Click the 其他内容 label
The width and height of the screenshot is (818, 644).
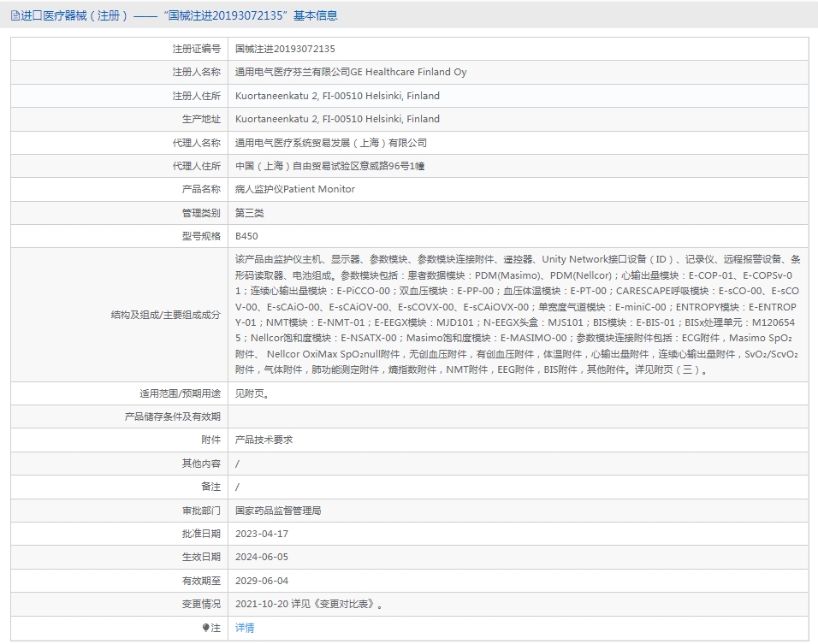click(201, 464)
